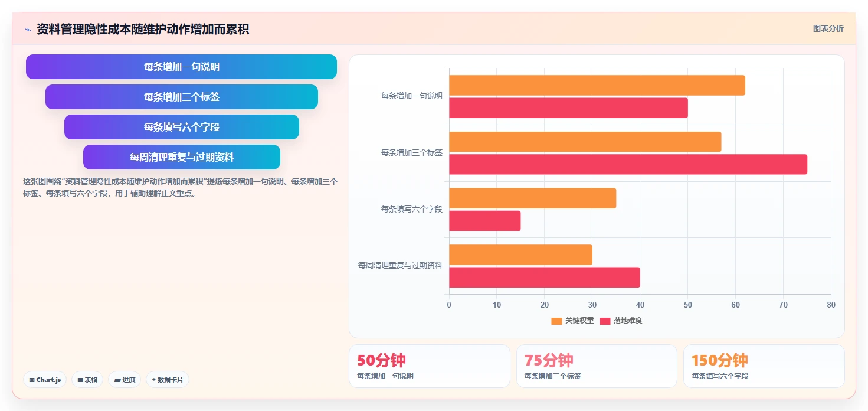Click the orange bar for 每条增加三个标签
868x411 pixels.
click(585, 142)
